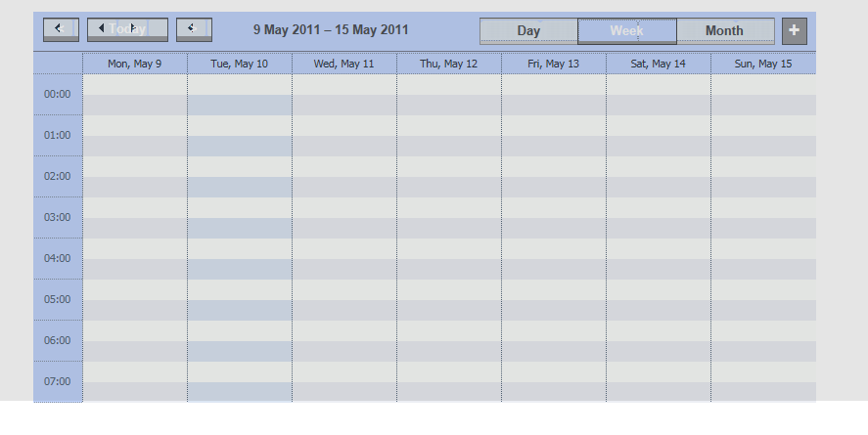Go to the next week
The image size is (868, 435).
(194, 29)
